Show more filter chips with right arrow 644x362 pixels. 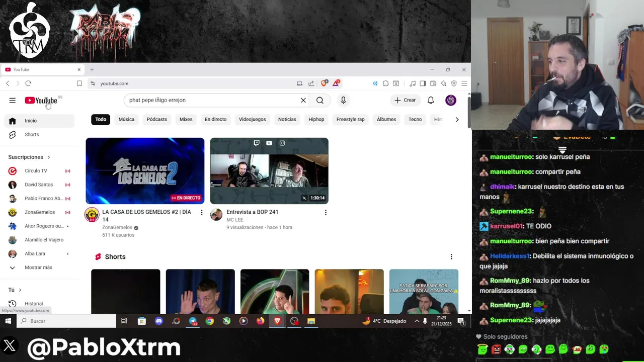tap(457, 120)
